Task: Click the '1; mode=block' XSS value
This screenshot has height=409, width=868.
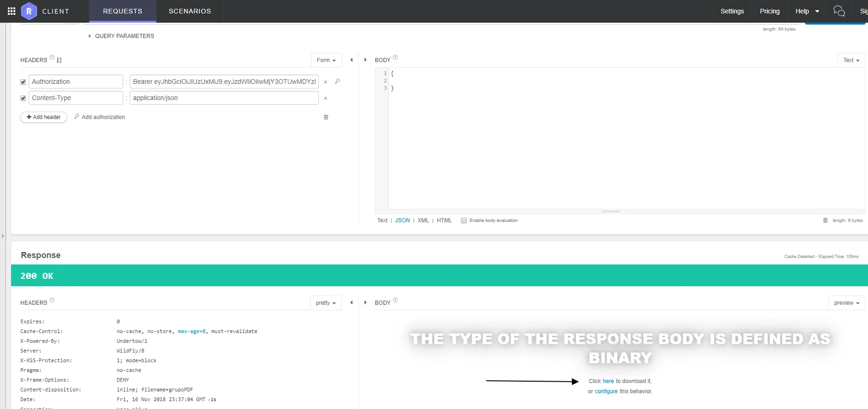Action: pyautogui.click(x=137, y=360)
